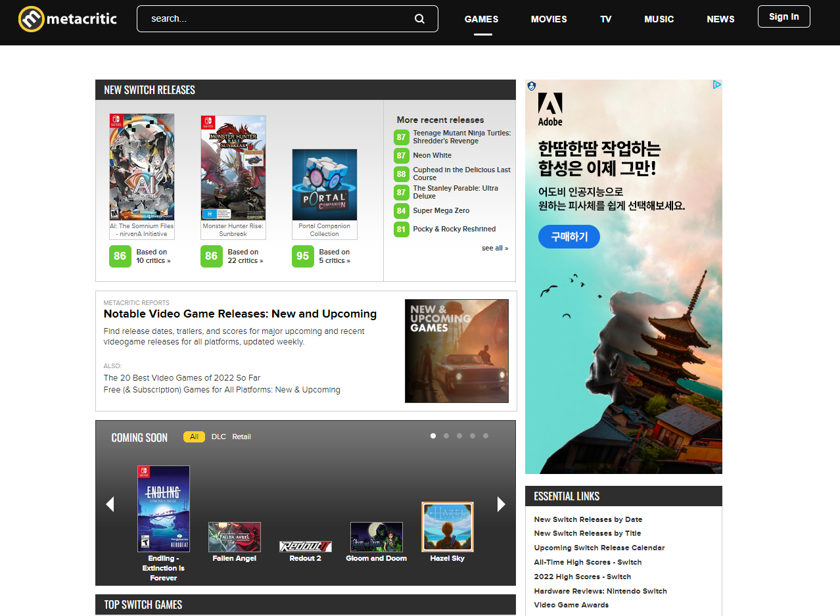Open 10 critics link for AI Somnium Files
Screen dimensions: 840x616
(x=153, y=256)
